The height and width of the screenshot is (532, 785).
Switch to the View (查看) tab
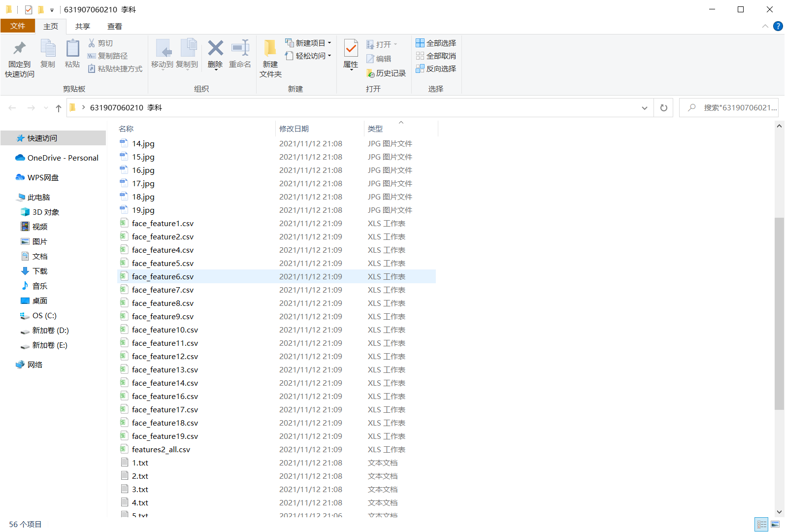pos(115,26)
